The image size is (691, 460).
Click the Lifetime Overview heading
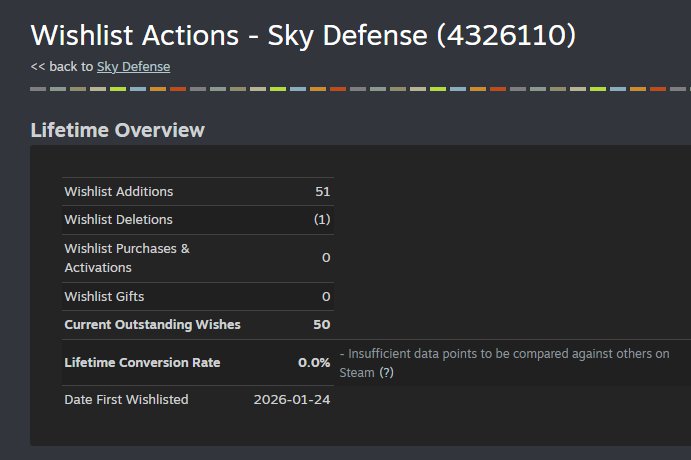pyautogui.click(x=118, y=130)
